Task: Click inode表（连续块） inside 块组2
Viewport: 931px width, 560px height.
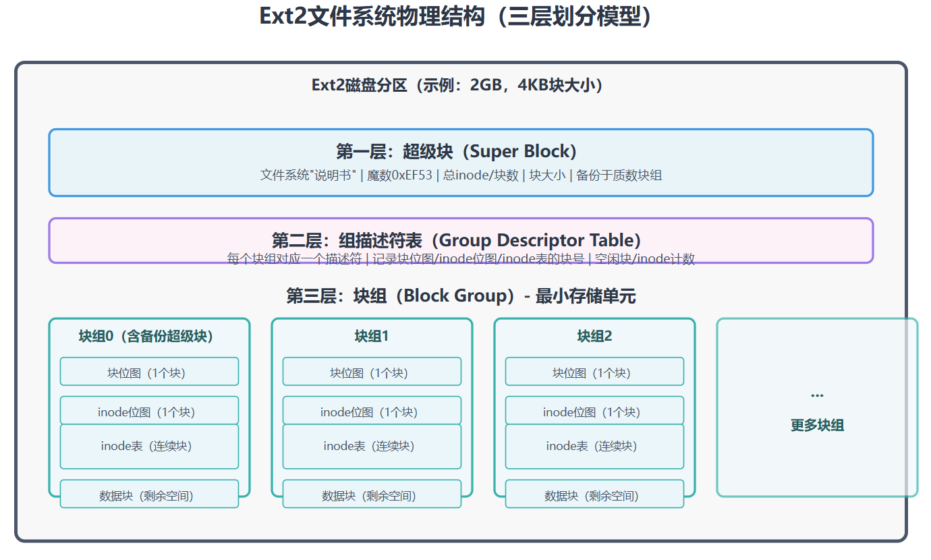Action: tap(594, 446)
